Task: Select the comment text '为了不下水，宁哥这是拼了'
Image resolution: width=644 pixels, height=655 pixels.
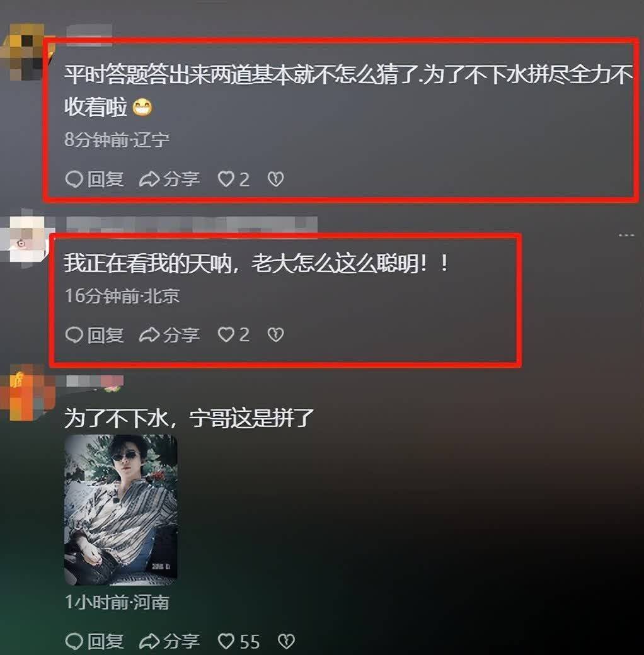Action: coord(189,418)
